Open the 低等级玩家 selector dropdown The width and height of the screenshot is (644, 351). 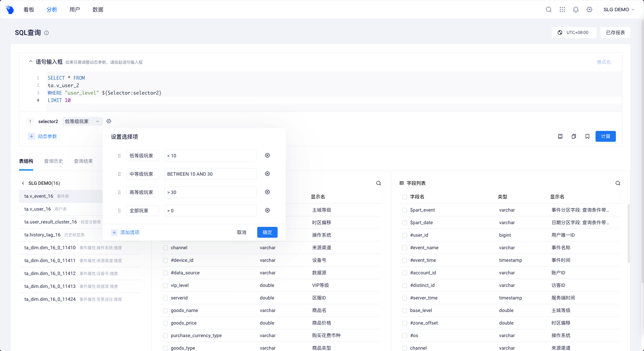point(82,121)
